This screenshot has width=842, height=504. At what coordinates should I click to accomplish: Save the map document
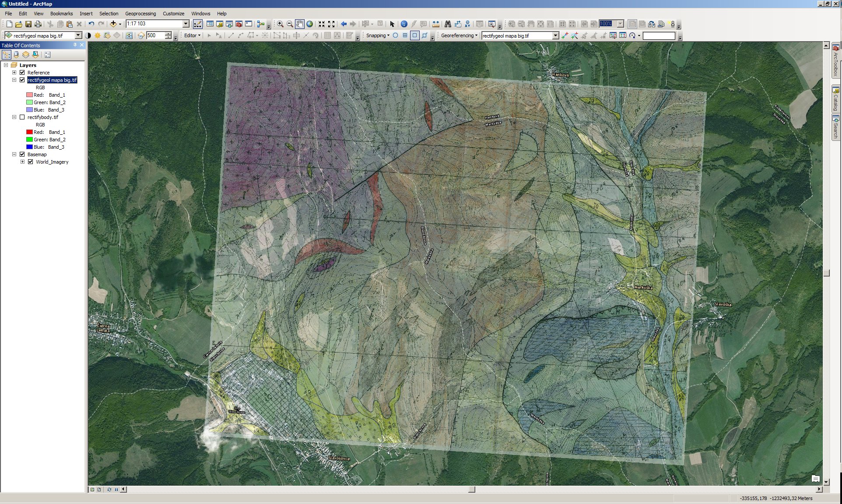click(x=28, y=24)
